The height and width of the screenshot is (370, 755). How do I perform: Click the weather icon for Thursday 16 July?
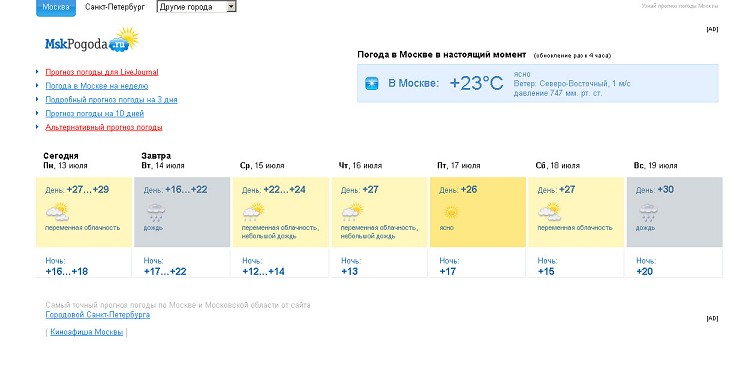[x=352, y=212]
